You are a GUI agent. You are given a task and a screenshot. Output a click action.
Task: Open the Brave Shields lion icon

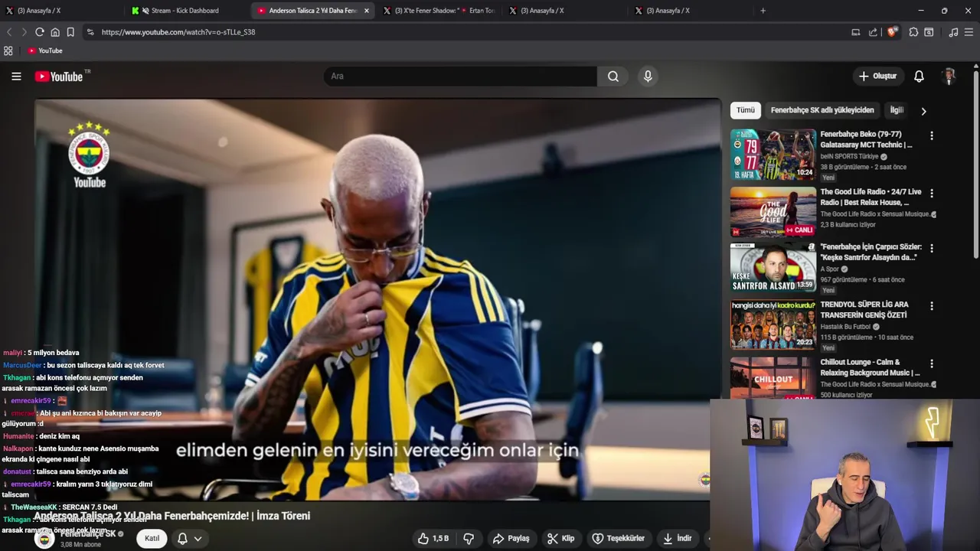pos(892,32)
